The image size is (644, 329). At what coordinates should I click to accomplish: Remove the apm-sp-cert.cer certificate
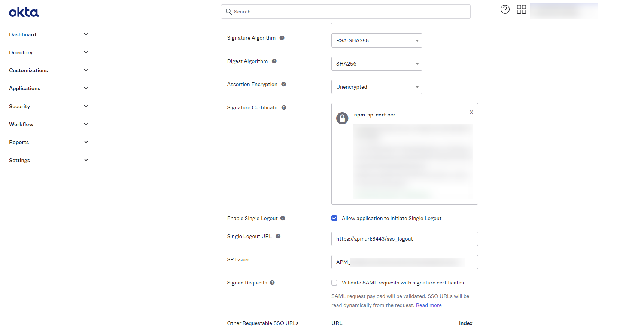[471, 112]
